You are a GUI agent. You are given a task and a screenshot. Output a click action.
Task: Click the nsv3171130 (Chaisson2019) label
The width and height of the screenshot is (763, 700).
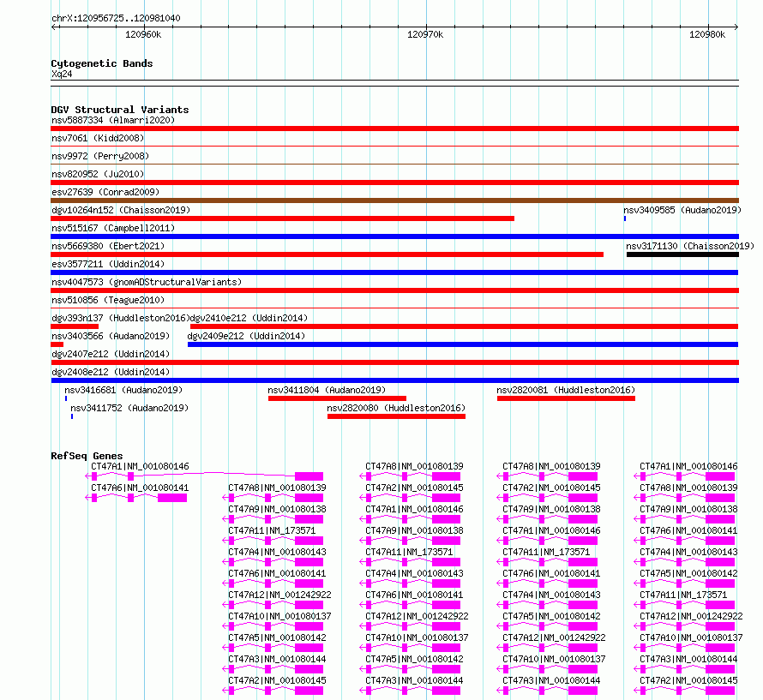coord(690,246)
